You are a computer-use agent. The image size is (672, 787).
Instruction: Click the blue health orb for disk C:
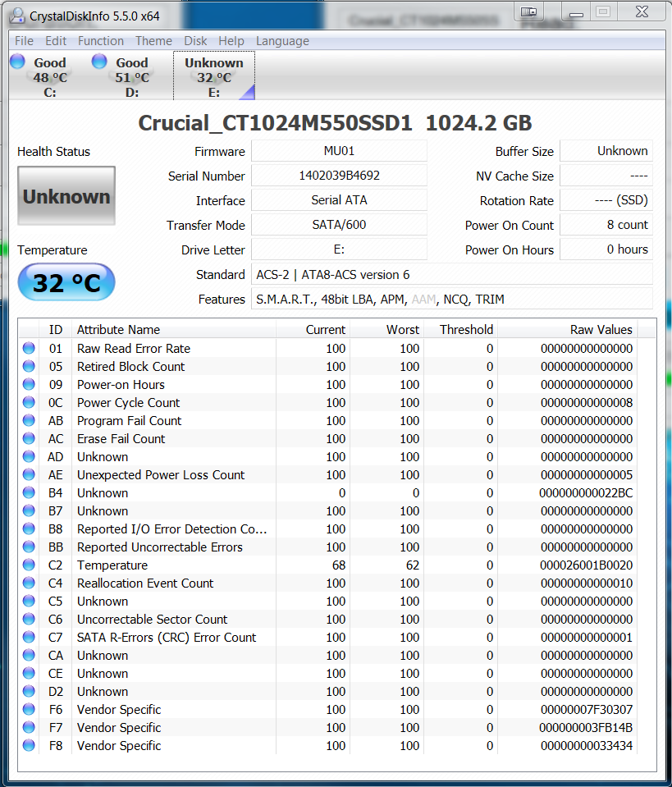tap(17, 62)
